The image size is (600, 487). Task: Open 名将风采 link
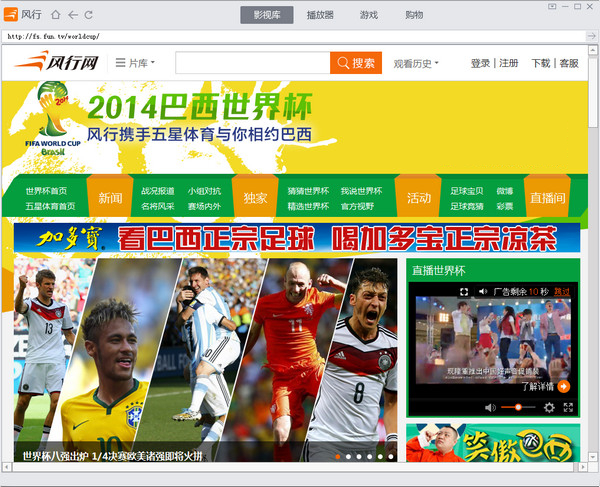point(158,206)
